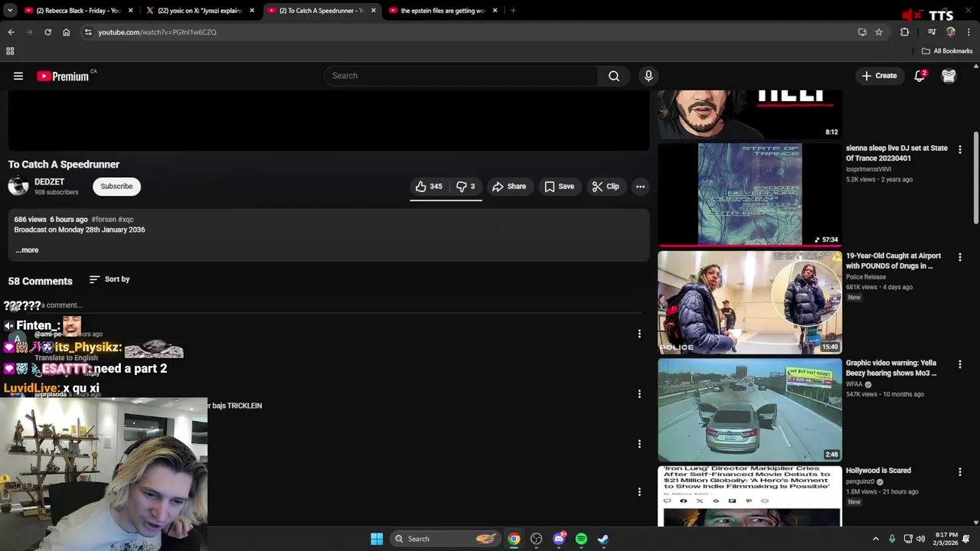This screenshot has height=551, width=980.
Task: Play the State of Trance DJ set thumbnail
Action: 750,194
